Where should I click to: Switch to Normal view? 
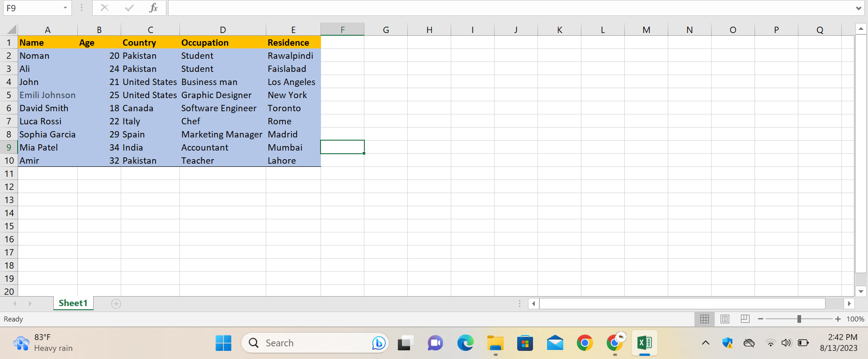coord(704,319)
